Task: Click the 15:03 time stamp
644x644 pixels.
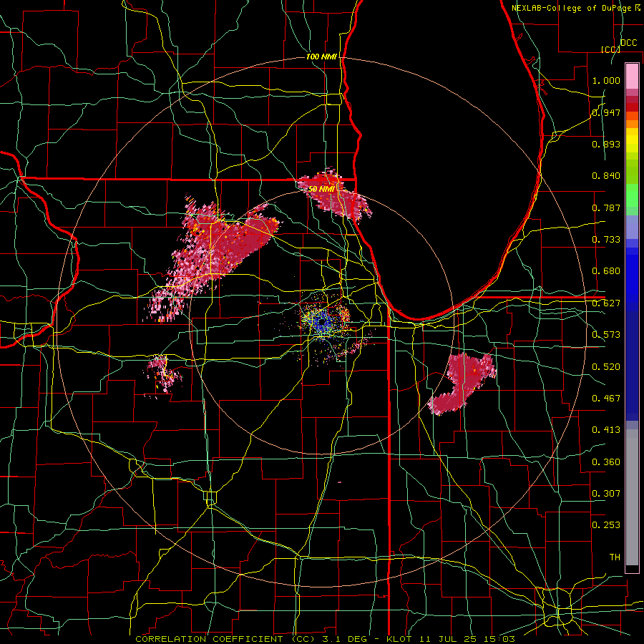Action: tap(499, 639)
